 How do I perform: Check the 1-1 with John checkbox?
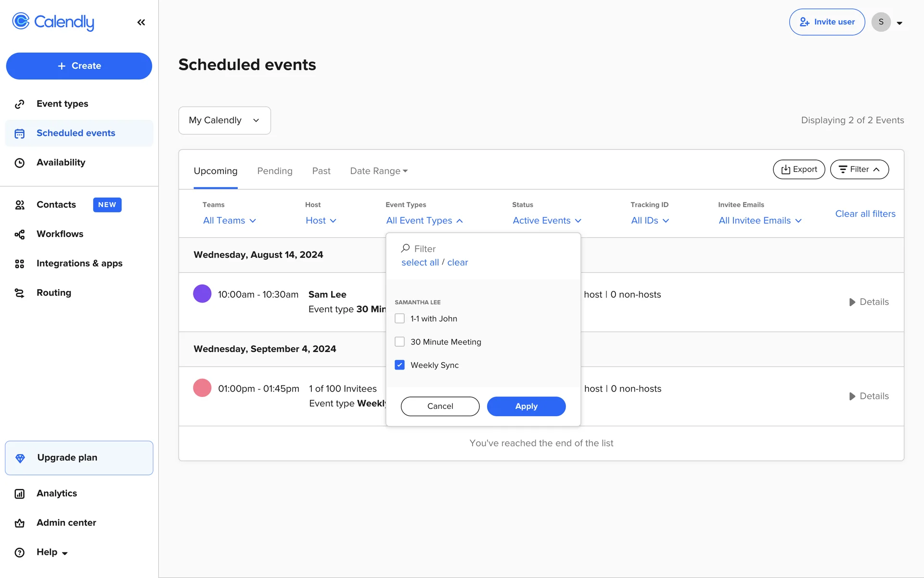point(399,318)
